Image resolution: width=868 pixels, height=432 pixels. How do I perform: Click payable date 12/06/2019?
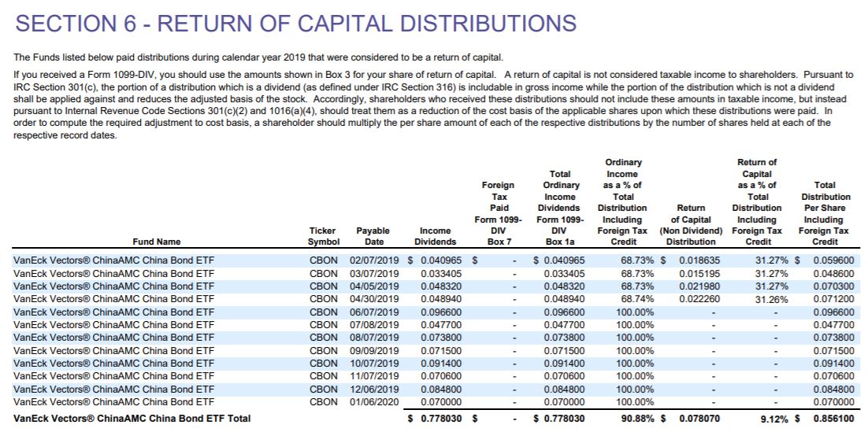pos(373,389)
